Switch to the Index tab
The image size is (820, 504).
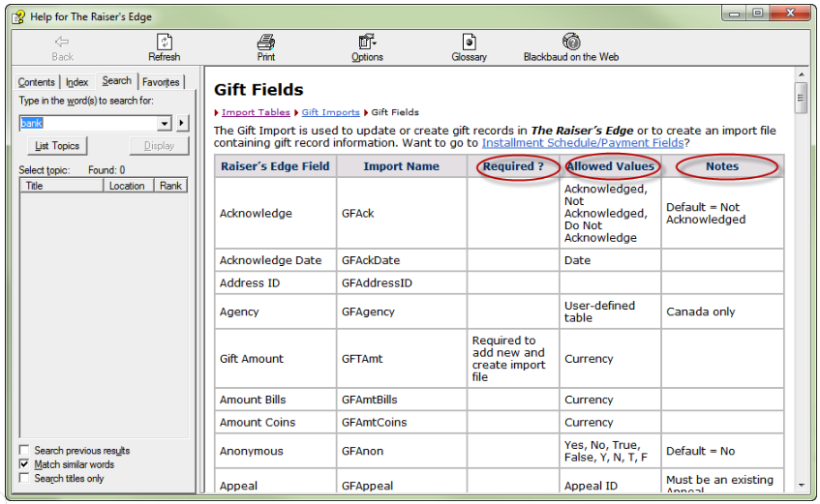tap(76, 82)
